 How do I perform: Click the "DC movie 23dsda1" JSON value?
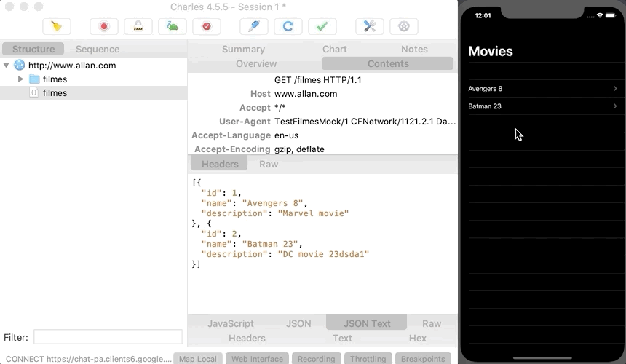tap(323, 254)
